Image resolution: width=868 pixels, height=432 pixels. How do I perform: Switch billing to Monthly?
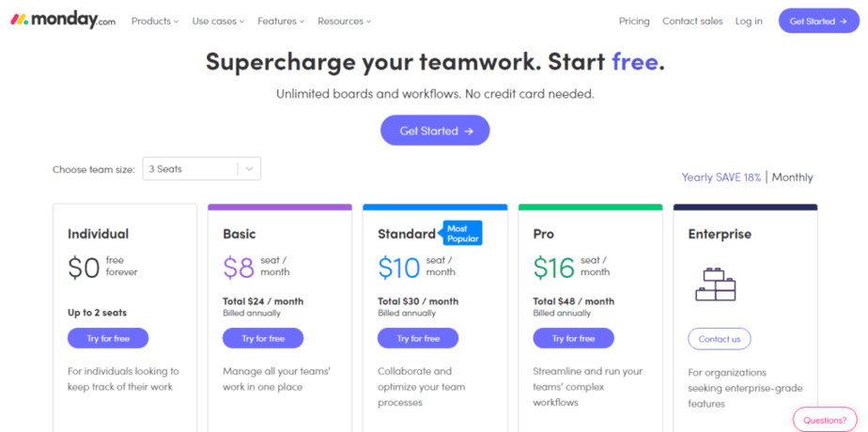pos(792,177)
